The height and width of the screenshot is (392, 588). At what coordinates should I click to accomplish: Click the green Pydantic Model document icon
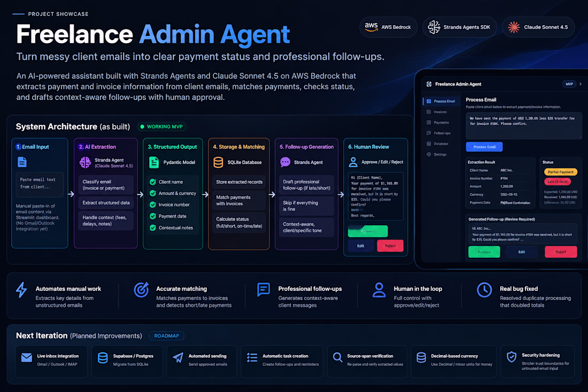click(x=154, y=163)
